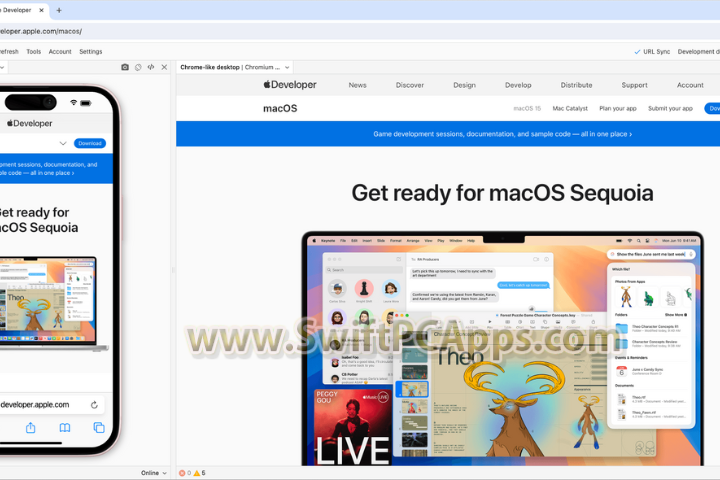
Task: Click the red error counter icon
Action: click(182, 473)
